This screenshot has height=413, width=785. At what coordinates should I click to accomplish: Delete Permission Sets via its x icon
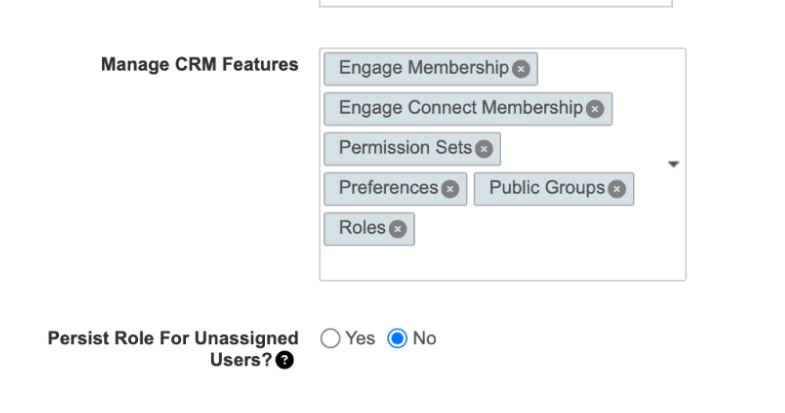(484, 149)
